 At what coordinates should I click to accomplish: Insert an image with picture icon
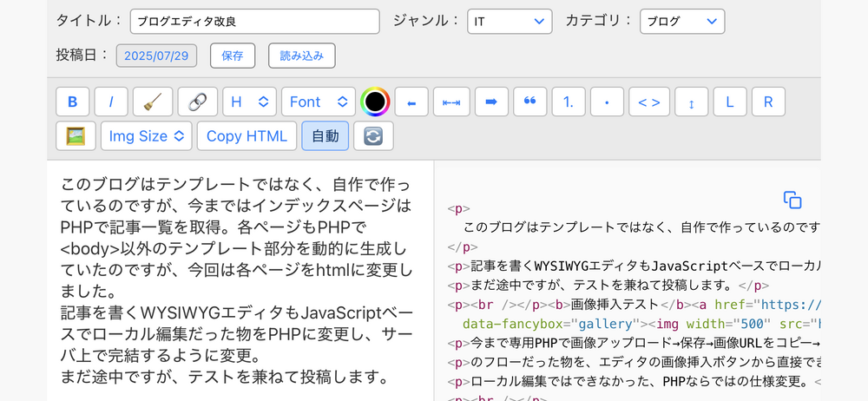pos(76,135)
